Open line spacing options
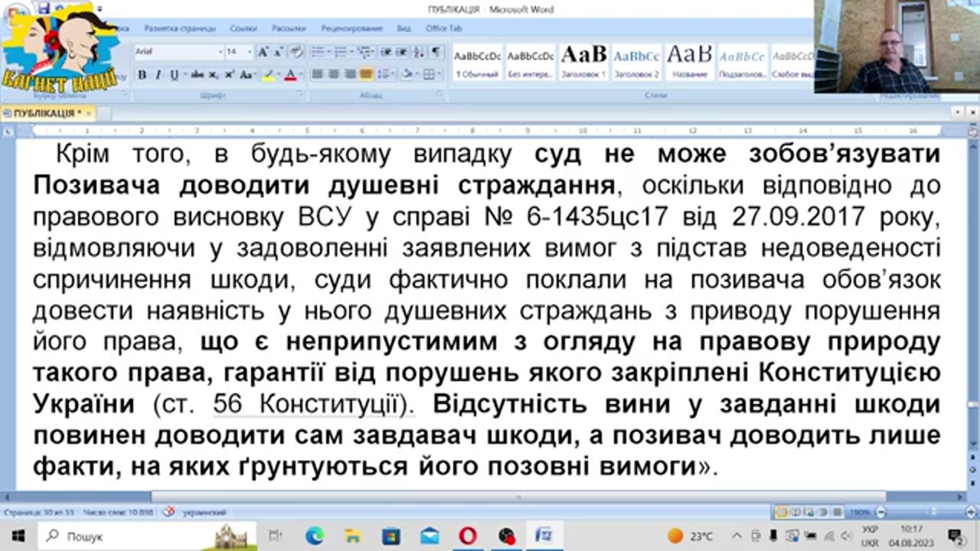 click(385, 74)
